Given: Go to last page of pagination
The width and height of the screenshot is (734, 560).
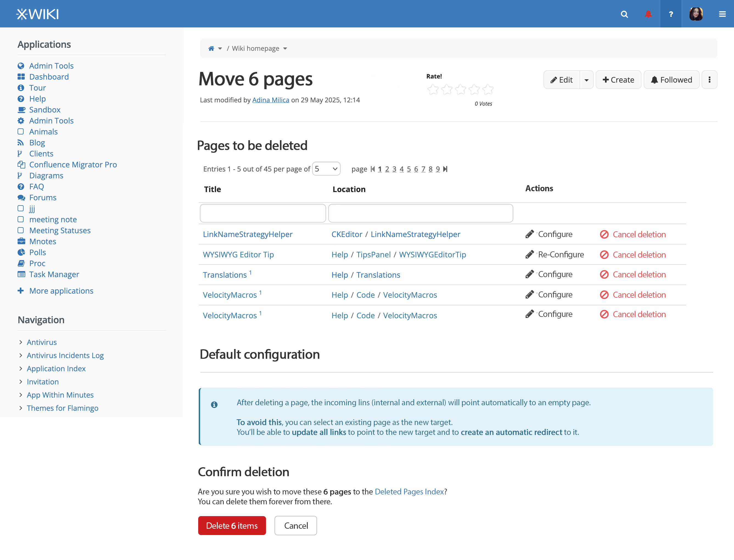Looking at the screenshot, I should [445, 169].
